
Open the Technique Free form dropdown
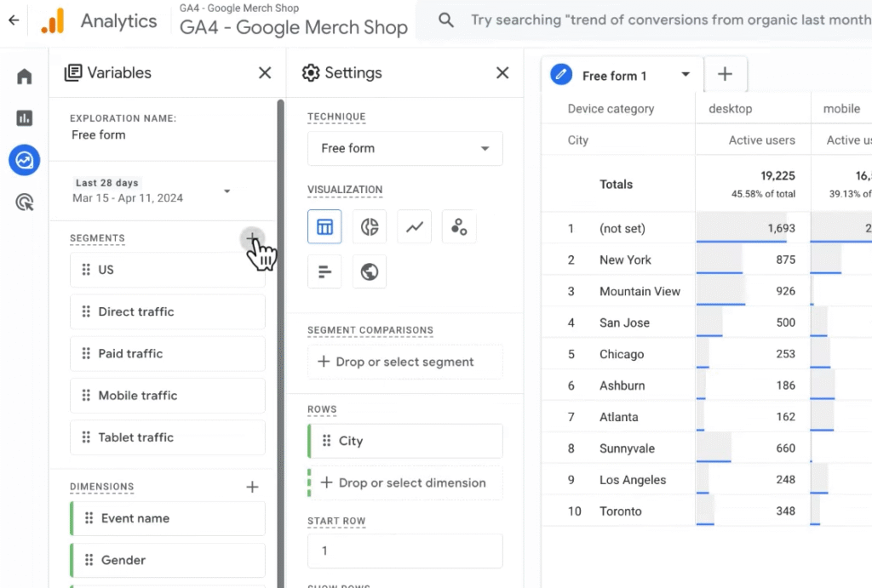coord(404,148)
